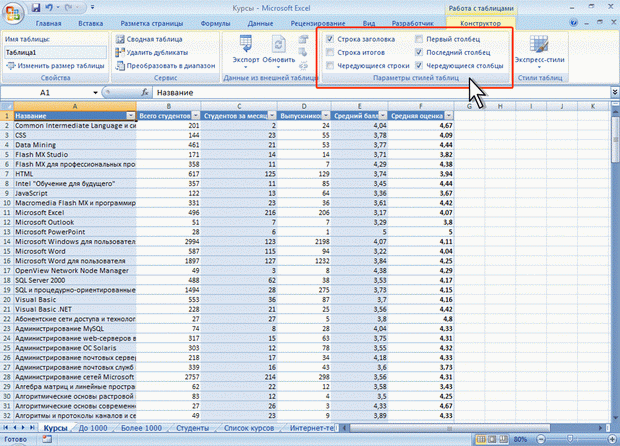The height and width of the screenshot is (446, 620).
Task: Click the open-in-browser icon right of Обновить
Action: click(303, 52)
